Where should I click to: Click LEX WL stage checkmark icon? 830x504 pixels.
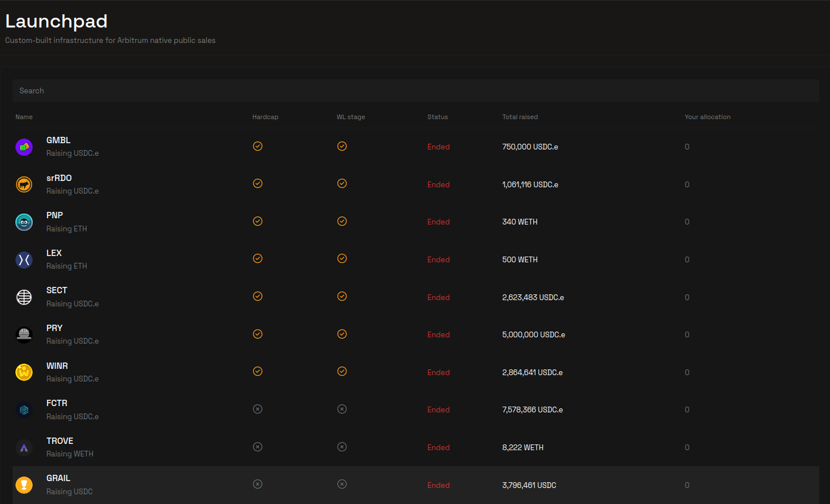[x=342, y=258]
